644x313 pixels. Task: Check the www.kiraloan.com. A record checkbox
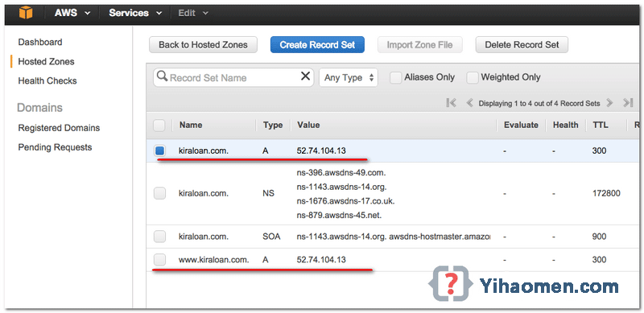[159, 260]
